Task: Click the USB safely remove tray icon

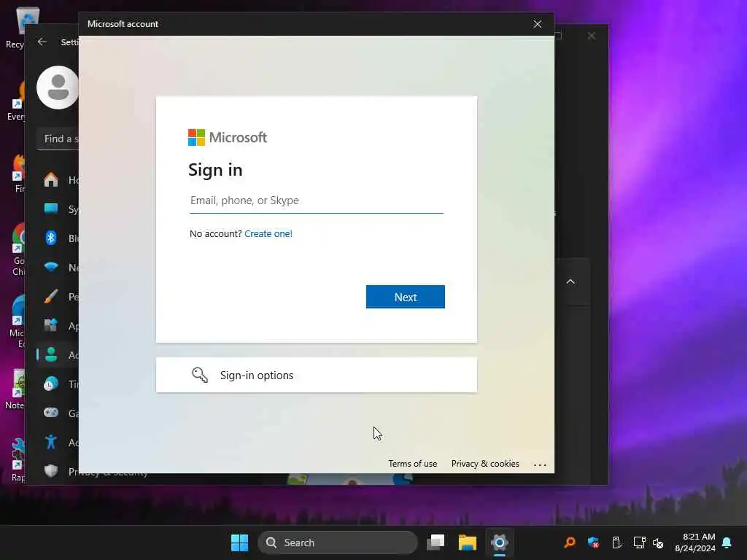Action: tap(616, 542)
